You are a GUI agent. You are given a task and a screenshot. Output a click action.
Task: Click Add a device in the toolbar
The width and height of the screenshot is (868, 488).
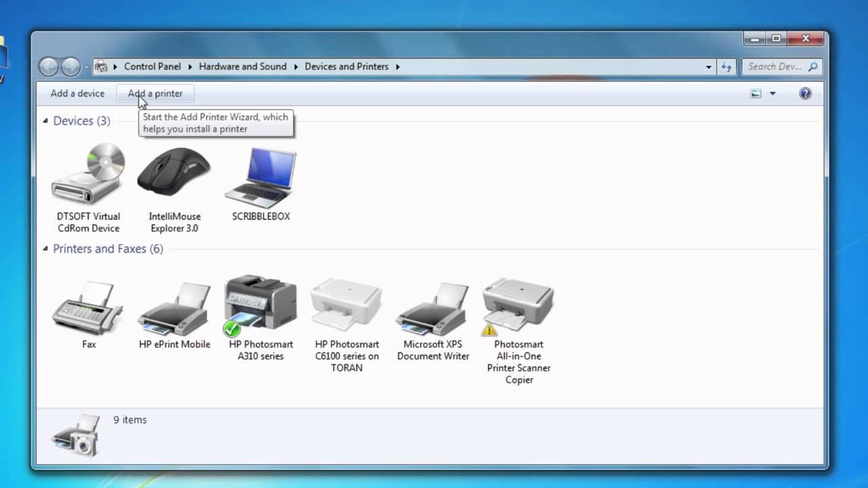[x=77, y=94]
